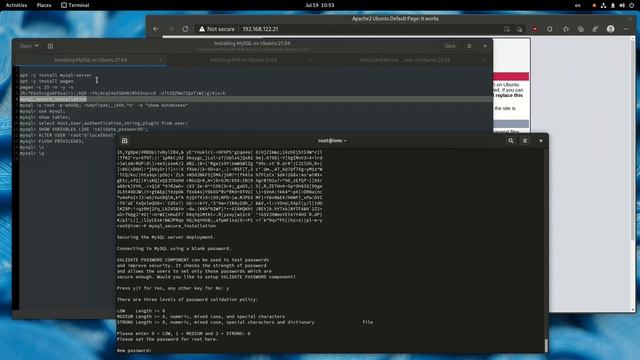This screenshot has height=360, width=640.
Task: Open the Activities overview
Action: point(16,5)
